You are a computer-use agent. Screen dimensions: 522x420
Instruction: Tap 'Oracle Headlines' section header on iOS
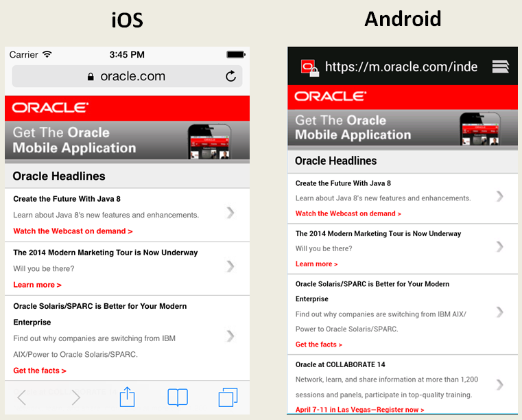(x=127, y=176)
